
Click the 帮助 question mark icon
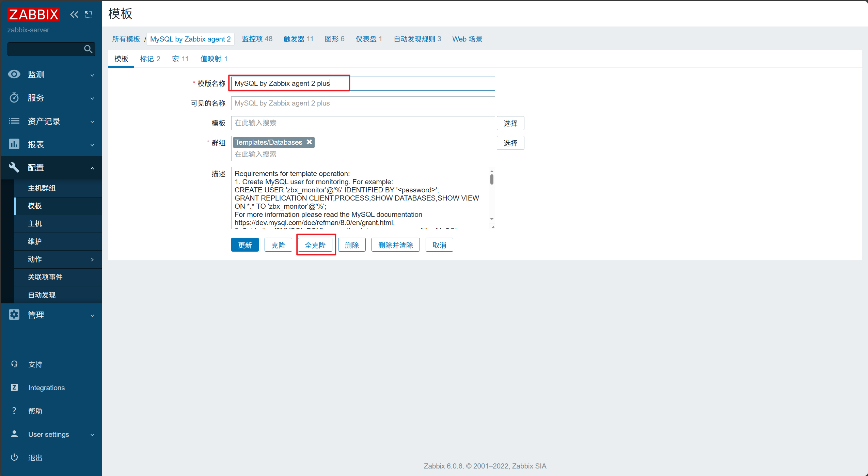[14, 411]
